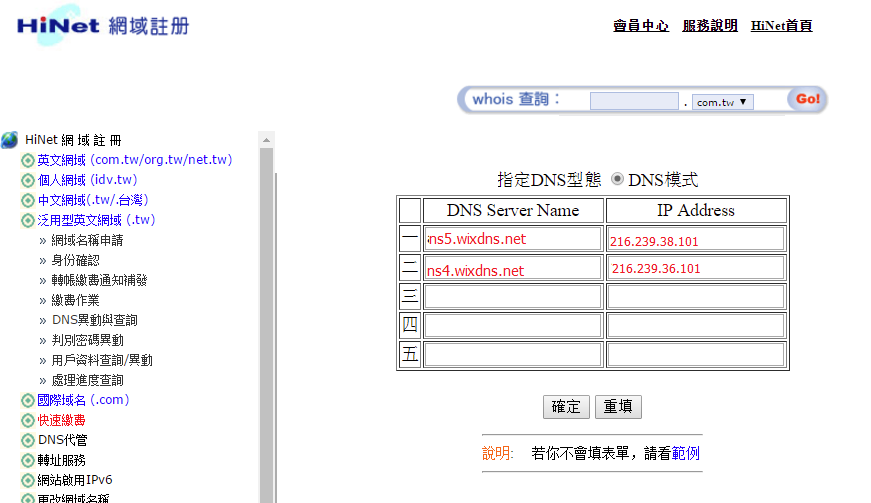This screenshot has width=871, height=503.
Task: Select 用戶資料查詢/異動 submenu item
Action: 102,360
